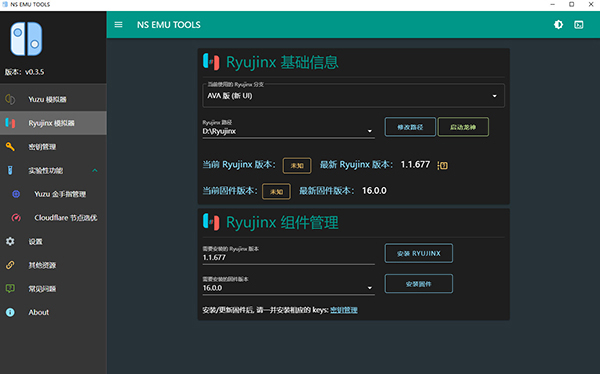Screen dimensions: 600x374
Task: Click the Cloudflare speedometer icon
Action: click(16, 217)
